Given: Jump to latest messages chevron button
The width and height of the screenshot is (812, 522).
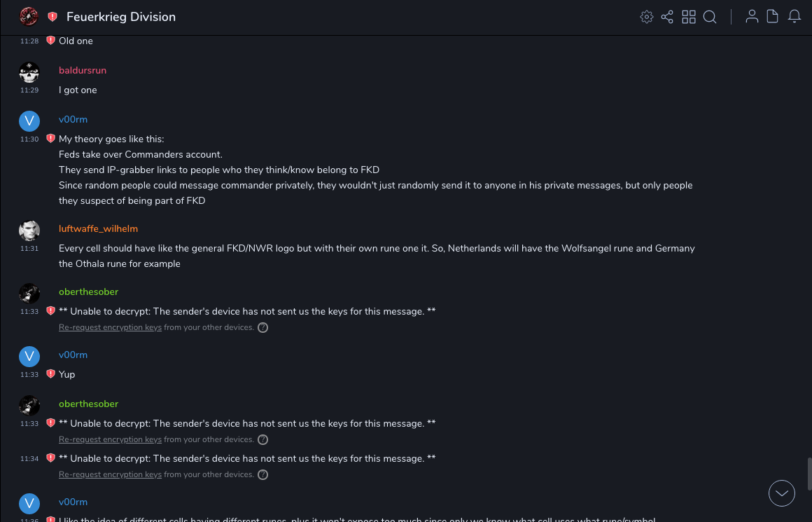Looking at the screenshot, I should (x=782, y=493).
